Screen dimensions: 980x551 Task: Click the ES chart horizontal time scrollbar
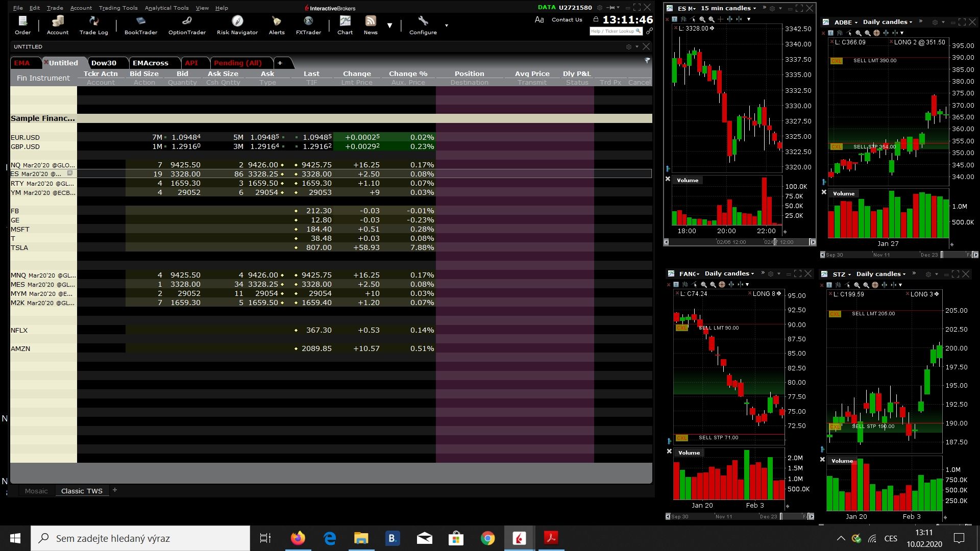pyautogui.click(x=739, y=242)
